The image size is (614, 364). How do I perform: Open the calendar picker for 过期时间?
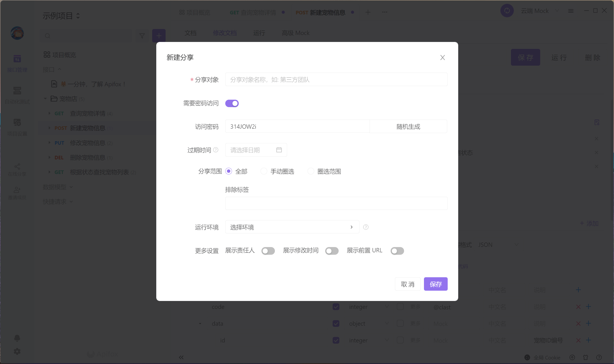coord(279,150)
